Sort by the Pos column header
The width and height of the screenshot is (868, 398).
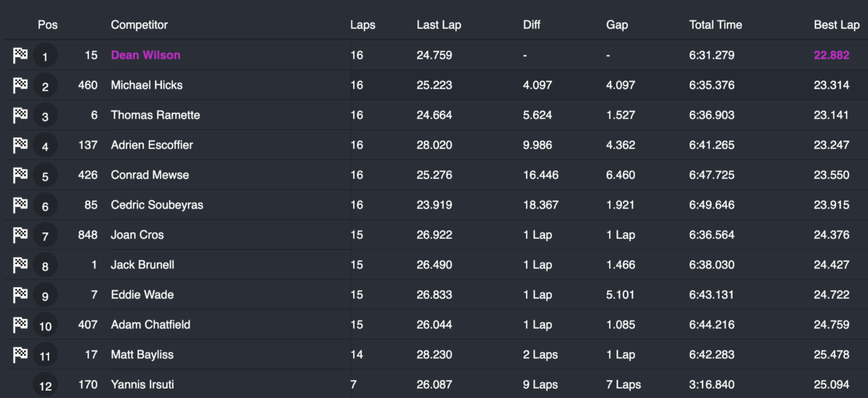(x=48, y=25)
